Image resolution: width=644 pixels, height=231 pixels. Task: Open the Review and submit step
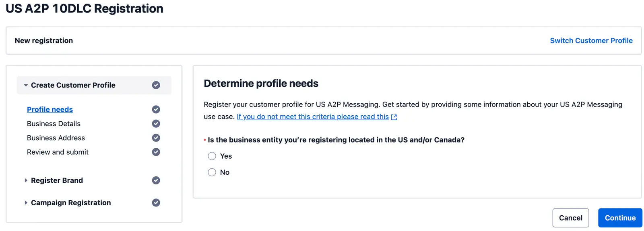coord(58,152)
